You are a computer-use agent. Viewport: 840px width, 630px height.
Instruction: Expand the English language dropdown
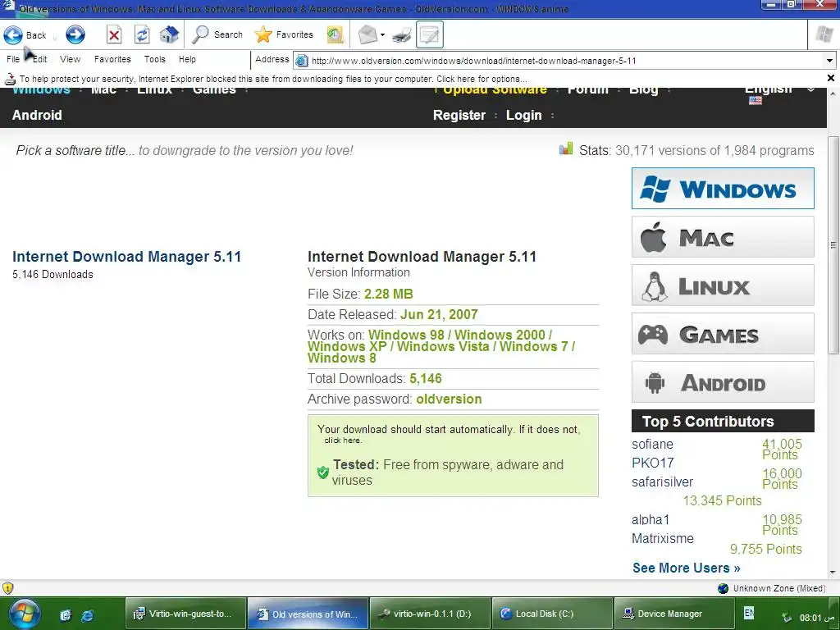point(810,90)
